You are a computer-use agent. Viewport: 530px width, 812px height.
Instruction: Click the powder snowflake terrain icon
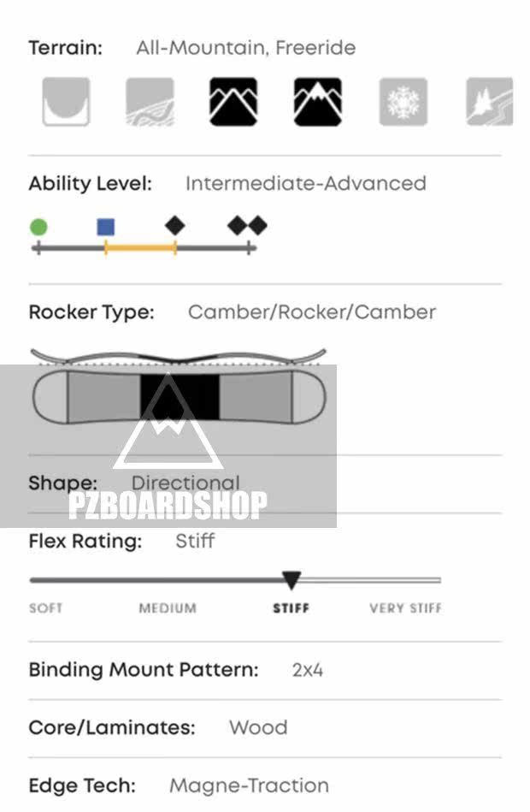[403, 102]
